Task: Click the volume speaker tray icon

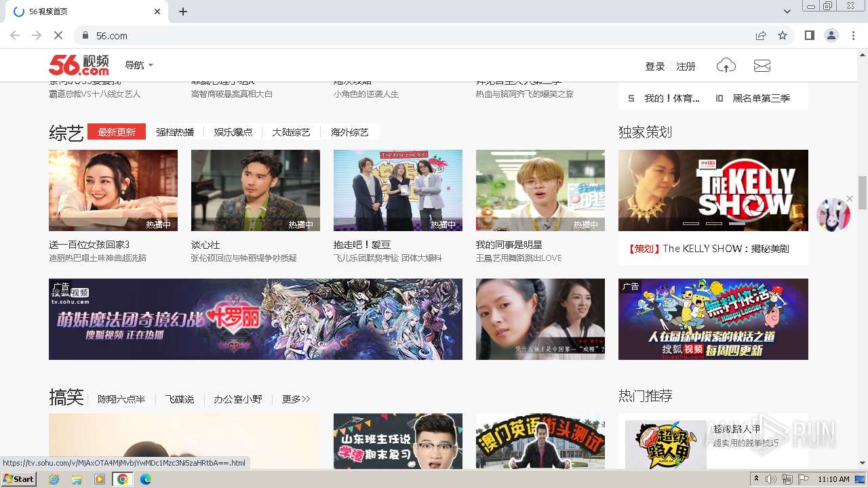Action: coord(771,479)
